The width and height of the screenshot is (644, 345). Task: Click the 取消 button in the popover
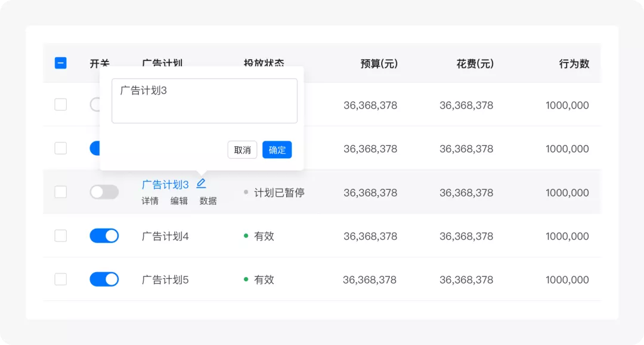click(x=242, y=150)
